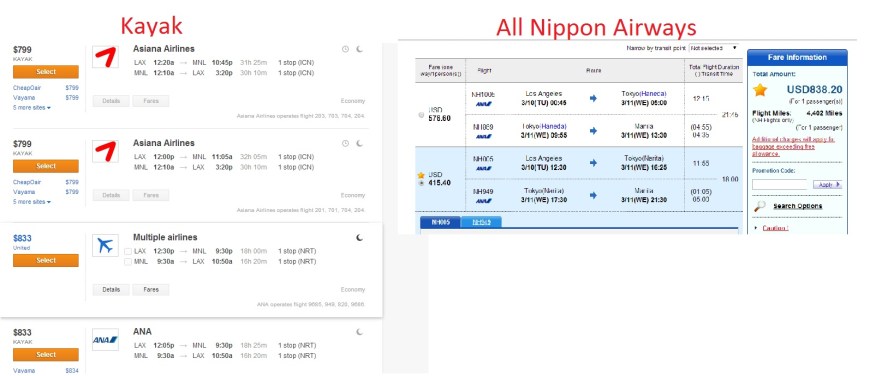Expand 5 more sites under 12:20a Asiana
This screenshot has width=870, height=376.
coord(32,108)
